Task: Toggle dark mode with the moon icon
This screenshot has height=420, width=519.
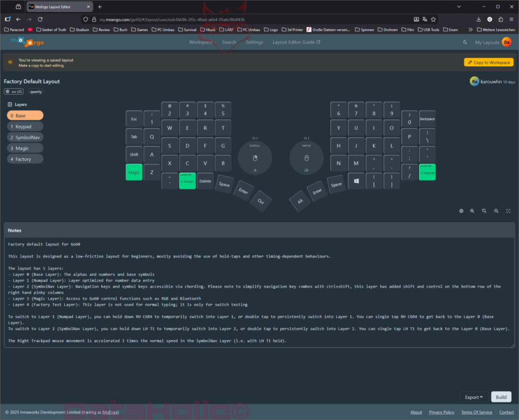Action: (465, 42)
